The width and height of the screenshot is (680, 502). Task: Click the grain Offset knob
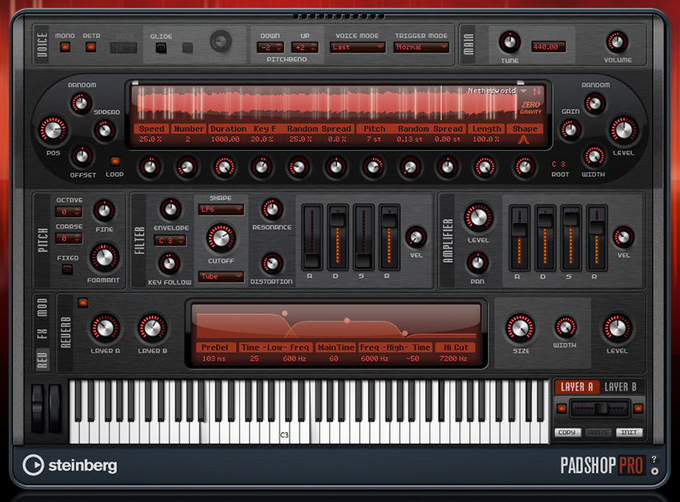pos(82,156)
